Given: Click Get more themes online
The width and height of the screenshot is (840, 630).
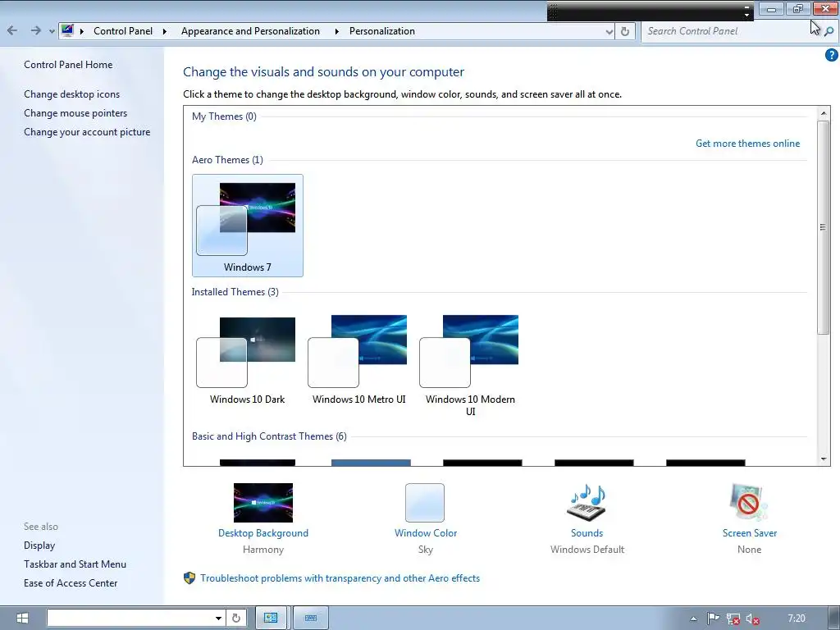Looking at the screenshot, I should 747,144.
